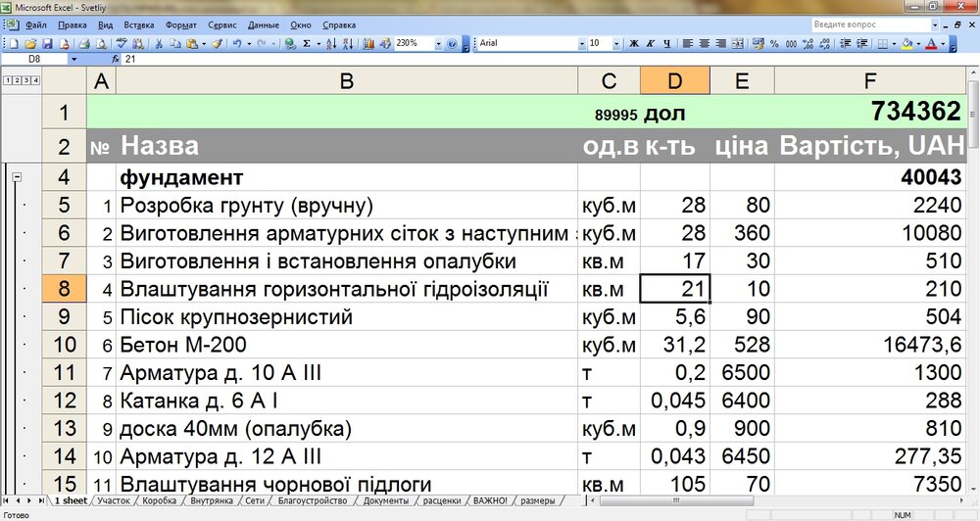Open the Формат menu

click(180, 24)
